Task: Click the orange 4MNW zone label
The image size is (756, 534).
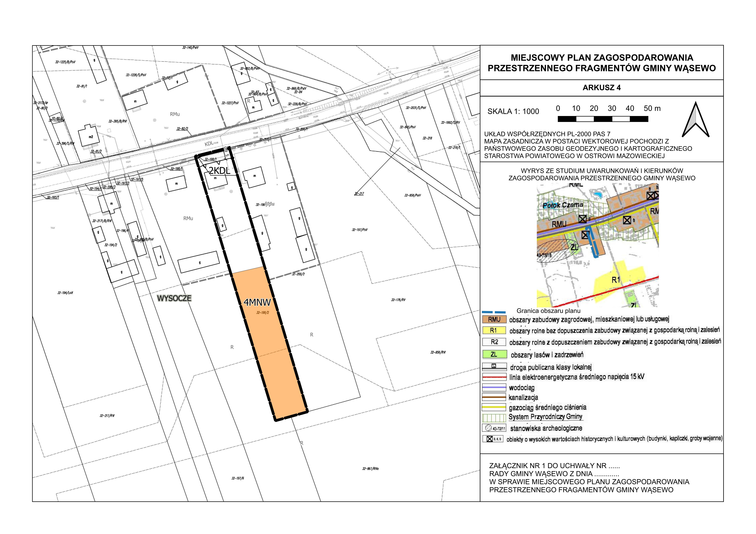Action: coord(257,302)
